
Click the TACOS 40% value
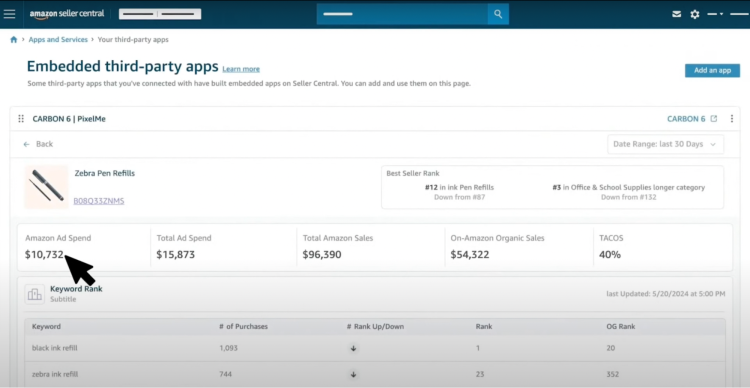point(610,255)
